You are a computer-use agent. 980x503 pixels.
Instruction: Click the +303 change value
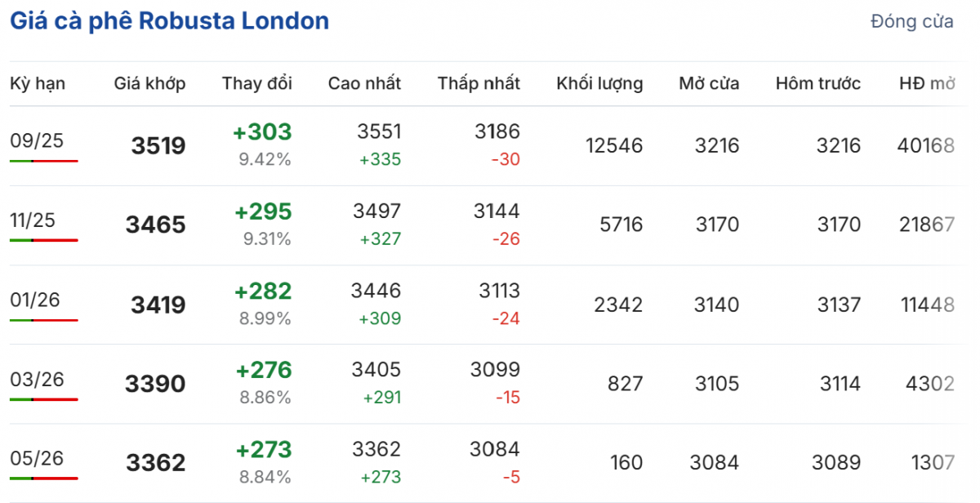(x=263, y=132)
